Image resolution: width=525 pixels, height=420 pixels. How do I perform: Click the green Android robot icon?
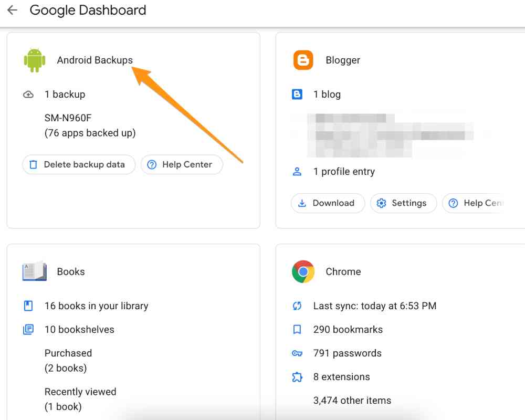(35, 60)
